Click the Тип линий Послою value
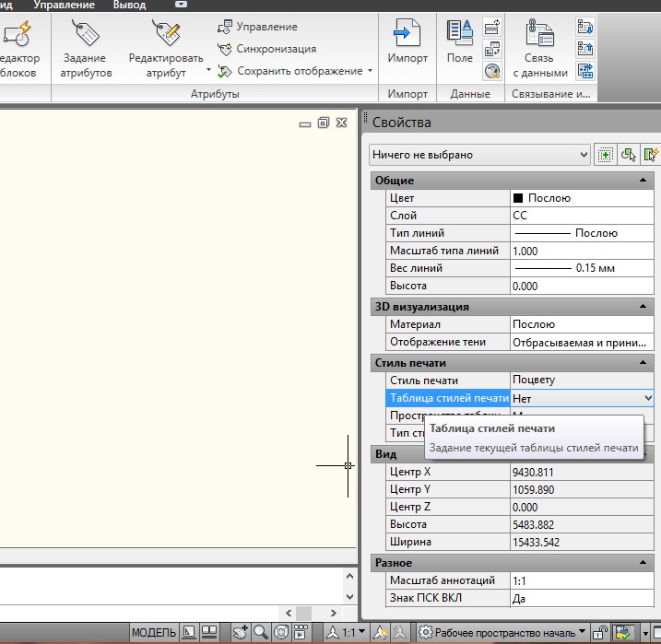The image size is (661, 644). point(582,233)
